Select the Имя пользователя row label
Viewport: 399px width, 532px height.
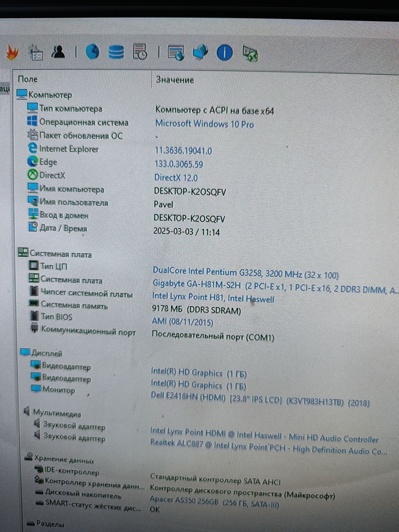click(74, 202)
